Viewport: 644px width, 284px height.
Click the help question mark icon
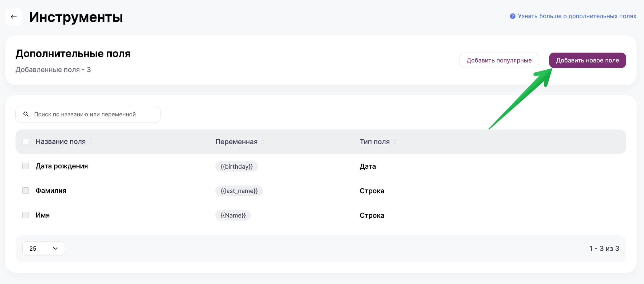512,16
